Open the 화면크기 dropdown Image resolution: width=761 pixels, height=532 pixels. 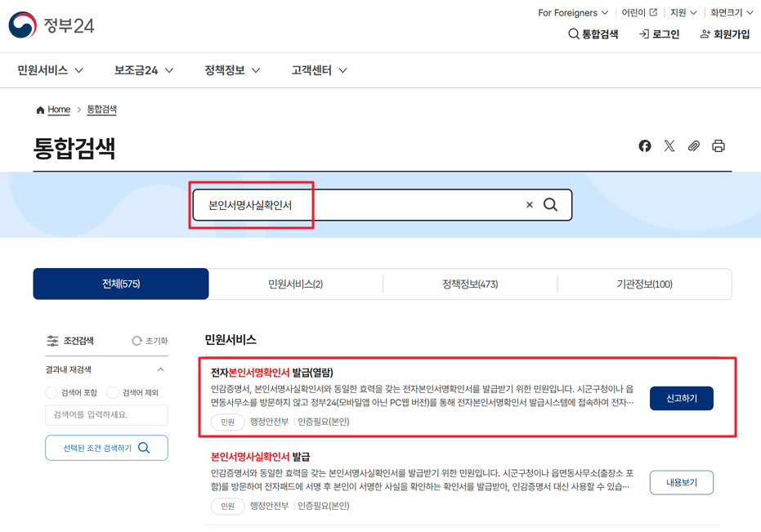point(731,12)
